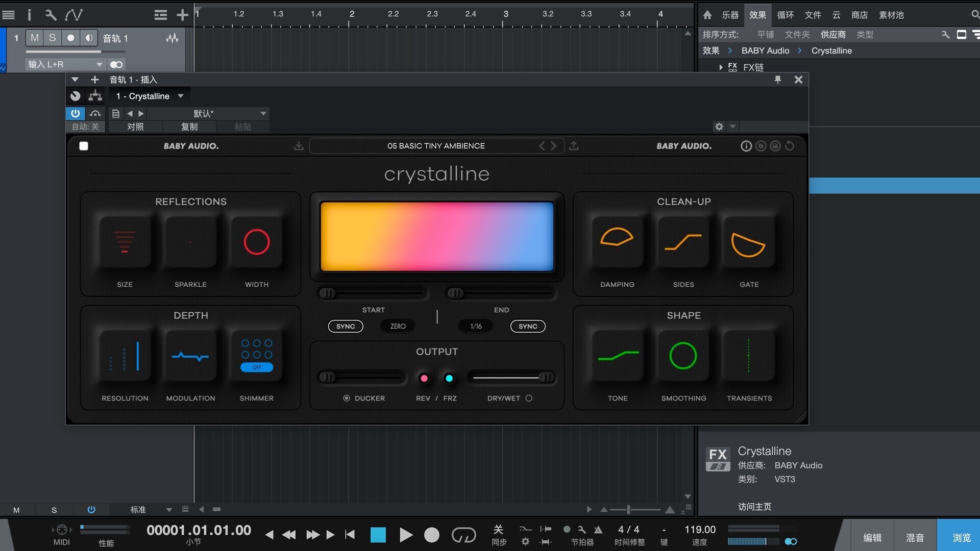Toggle the SHIMMER off switch

[x=256, y=367]
